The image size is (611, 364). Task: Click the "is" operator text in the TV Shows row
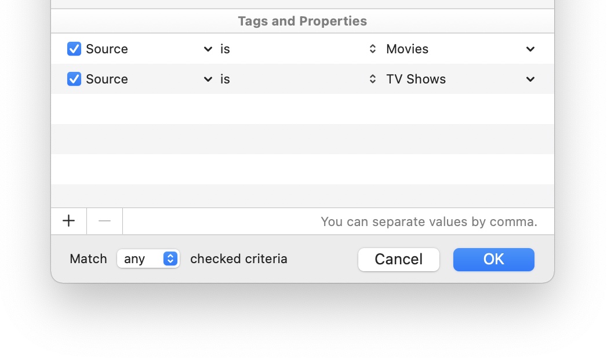226,79
